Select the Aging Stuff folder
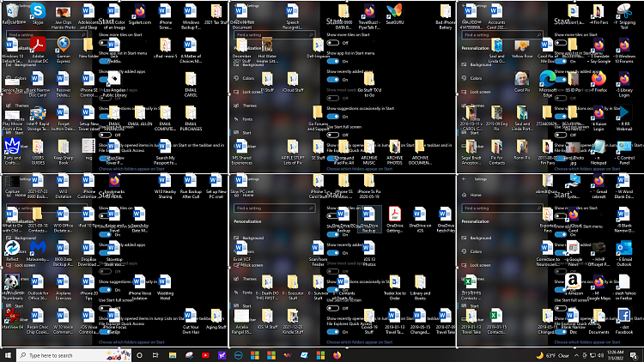Screen dimensions: 644x362 pyautogui.click(x=216, y=318)
